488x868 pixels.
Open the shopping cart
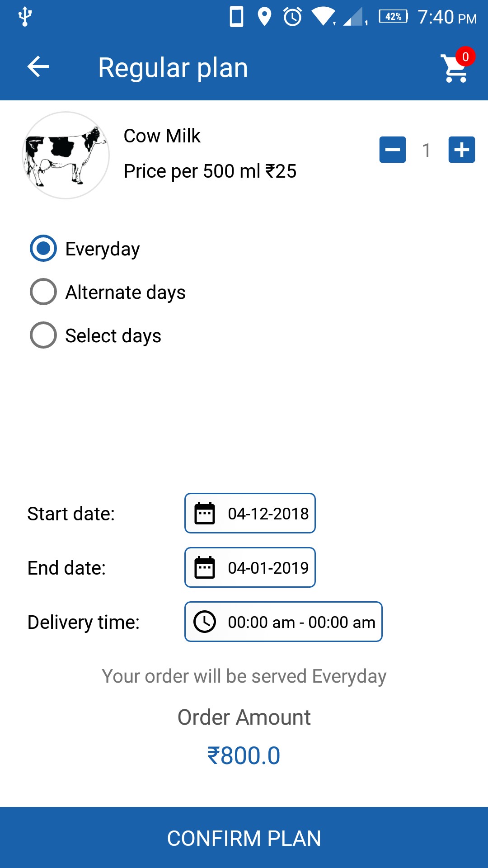click(454, 69)
